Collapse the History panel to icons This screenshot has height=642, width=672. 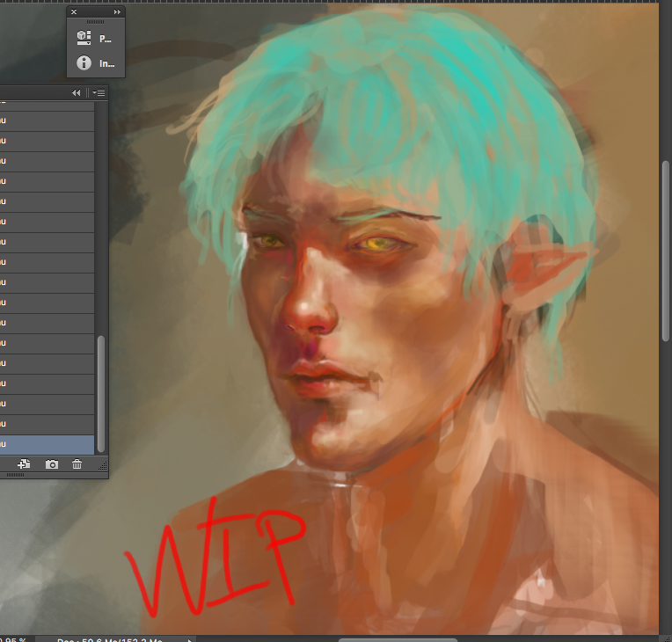tap(77, 92)
